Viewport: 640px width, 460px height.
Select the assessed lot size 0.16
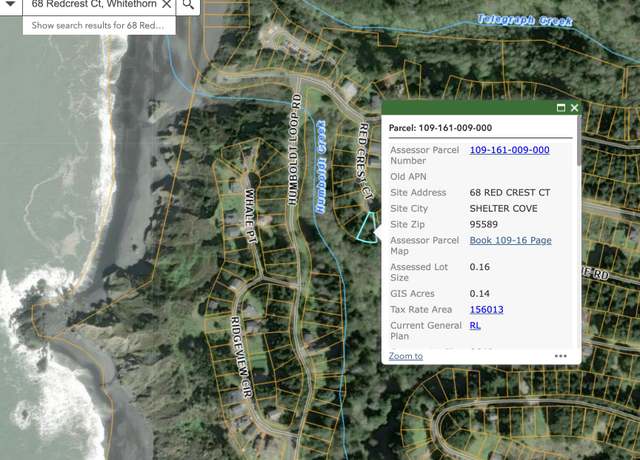(x=479, y=267)
